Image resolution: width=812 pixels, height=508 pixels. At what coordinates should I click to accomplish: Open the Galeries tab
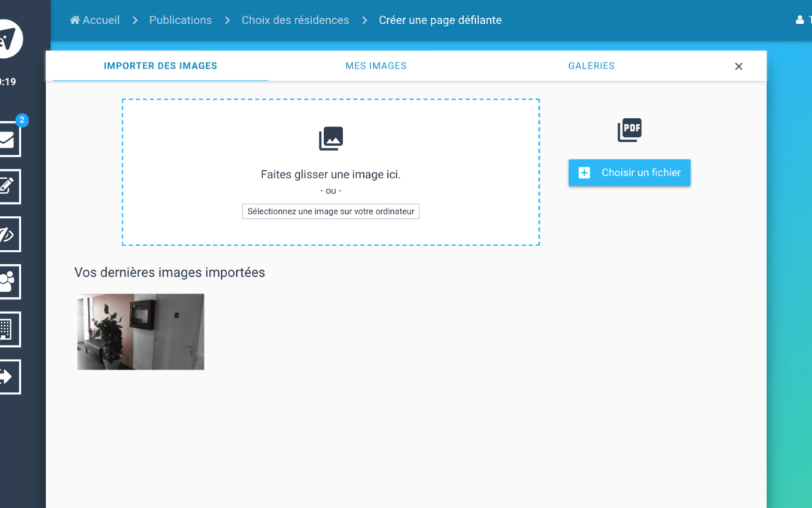[x=591, y=66]
